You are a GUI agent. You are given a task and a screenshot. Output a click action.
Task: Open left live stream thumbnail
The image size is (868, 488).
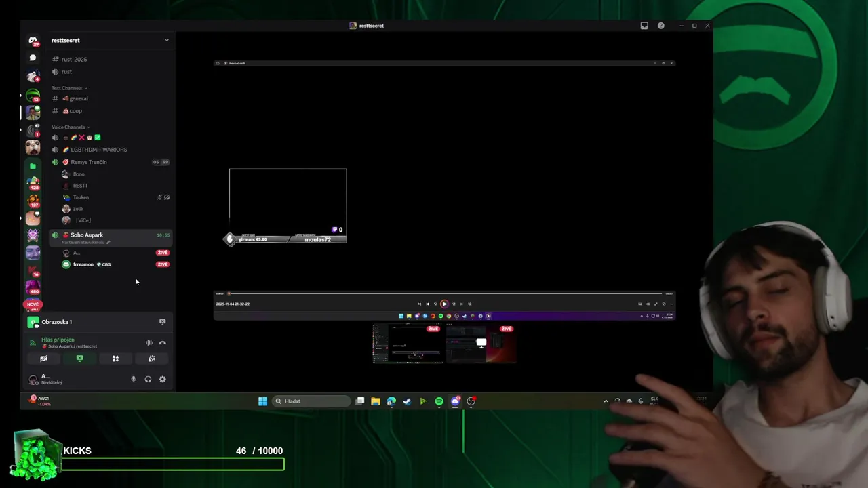pyautogui.click(x=408, y=344)
